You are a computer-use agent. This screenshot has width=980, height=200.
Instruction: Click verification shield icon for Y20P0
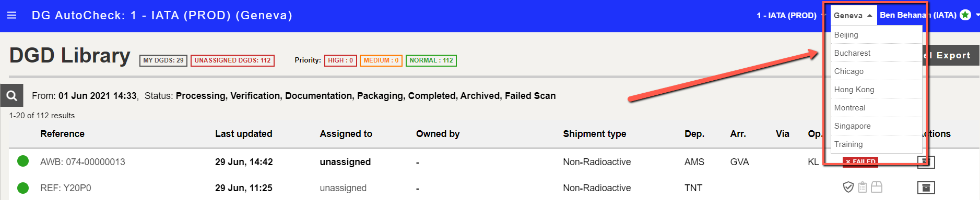tap(848, 187)
